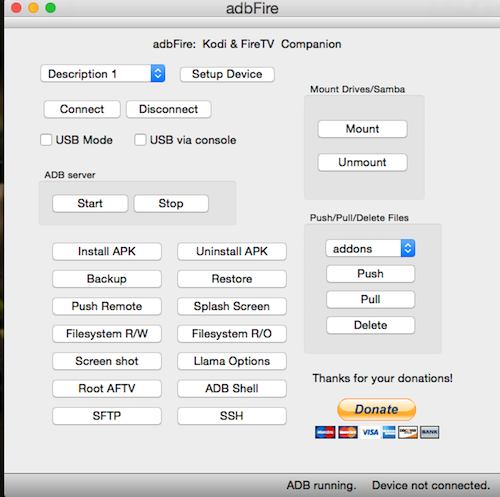The height and width of the screenshot is (497, 500).
Task: Click the Setup Device button
Action: (x=227, y=74)
